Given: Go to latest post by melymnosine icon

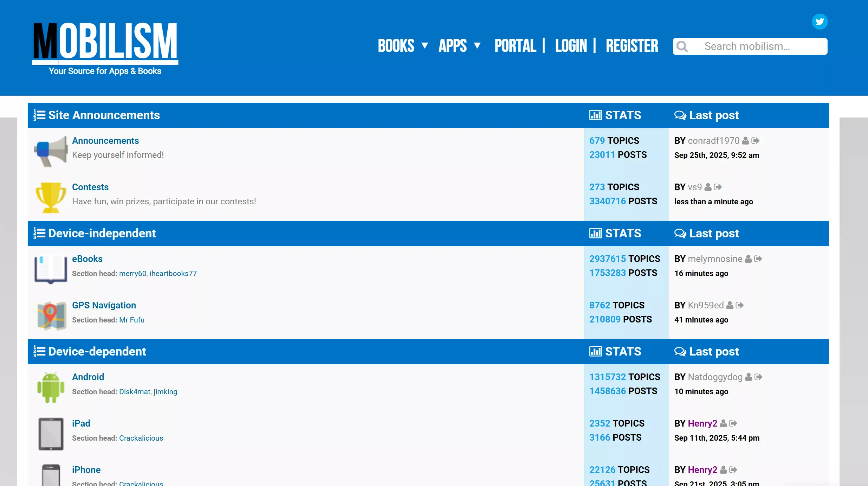Looking at the screenshot, I should click(758, 259).
